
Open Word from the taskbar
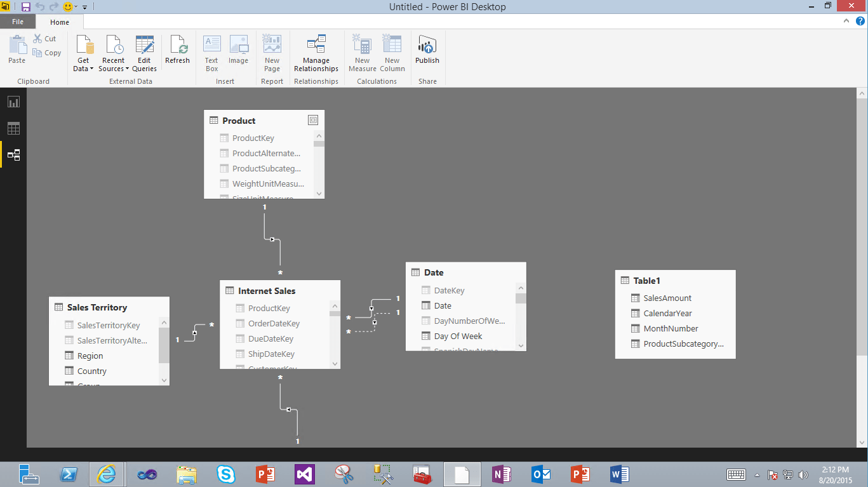click(619, 474)
